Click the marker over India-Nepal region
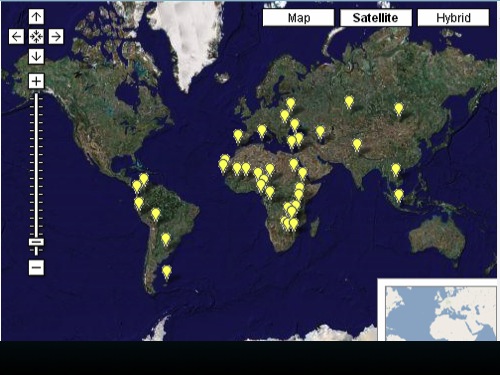The width and height of the screenshot is (500, 375). [x=357, y=145]
